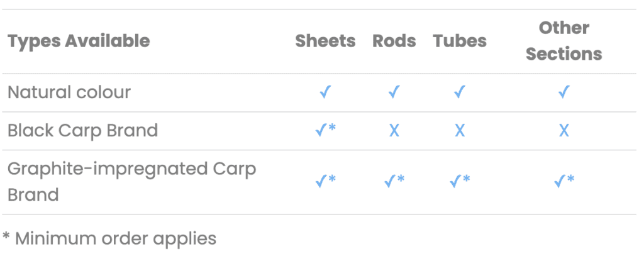Click the Natural colour Sheets checkmark
The height and width of the screenshot is (263, 644).
point(325,92)
